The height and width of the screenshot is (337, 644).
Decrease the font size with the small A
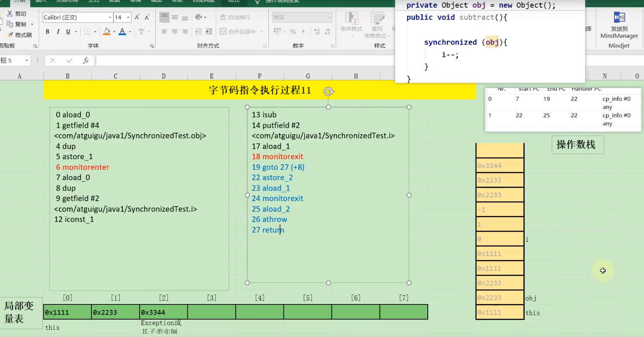[x=147, y=17]
